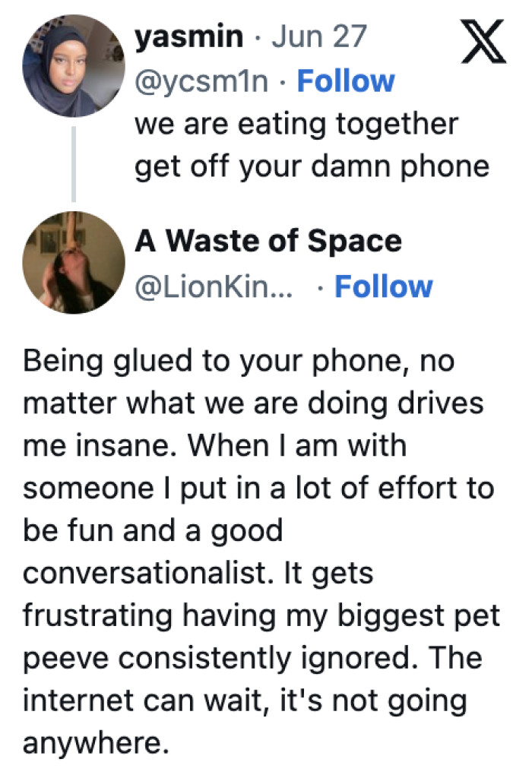Click the 'frustrating having my biggest pet' line

point(261,615)
